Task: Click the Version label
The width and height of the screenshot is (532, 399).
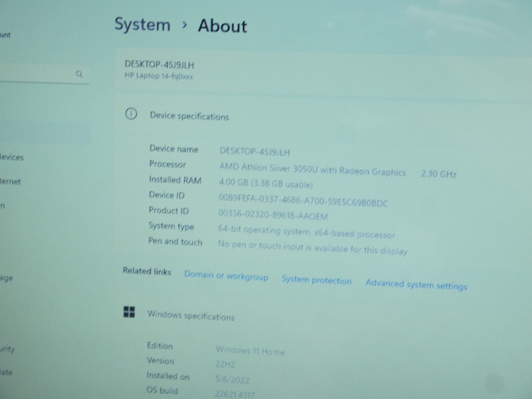Action: pyautogui.click(x=160, y=361)
